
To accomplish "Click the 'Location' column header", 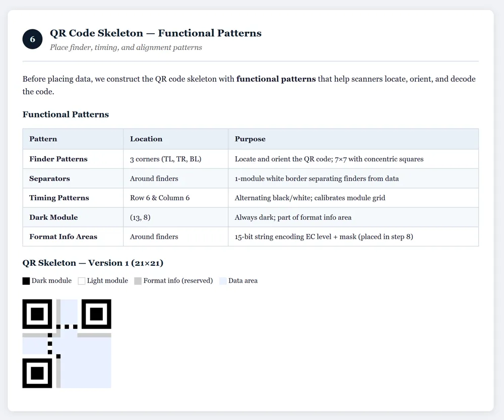I will pos(176,139).
